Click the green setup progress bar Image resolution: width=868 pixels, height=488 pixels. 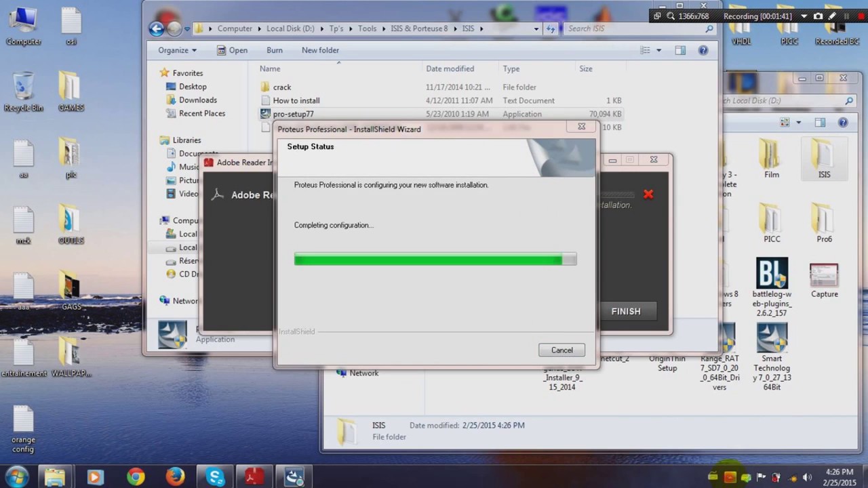pyautogui.click(x=435, y=259)
